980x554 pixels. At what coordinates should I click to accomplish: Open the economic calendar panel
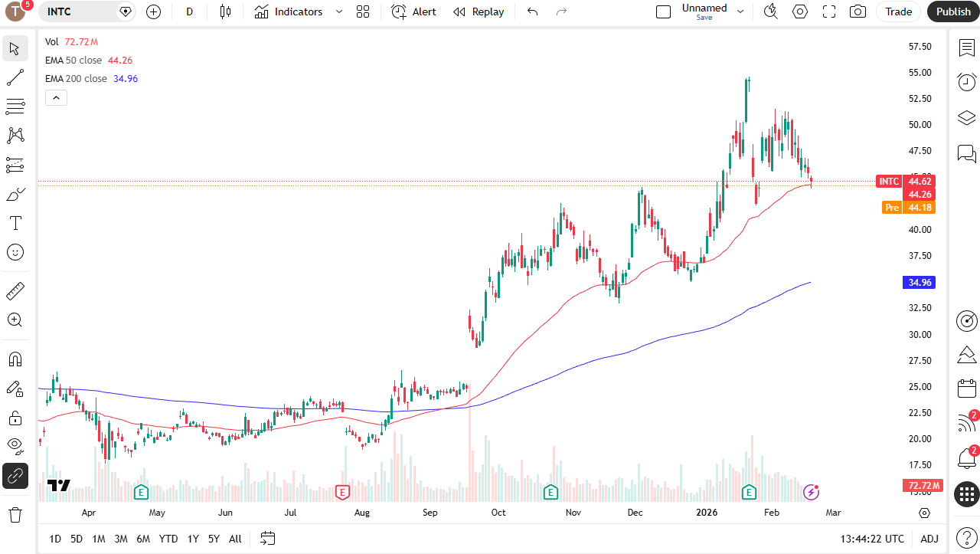tap(967, 388)
